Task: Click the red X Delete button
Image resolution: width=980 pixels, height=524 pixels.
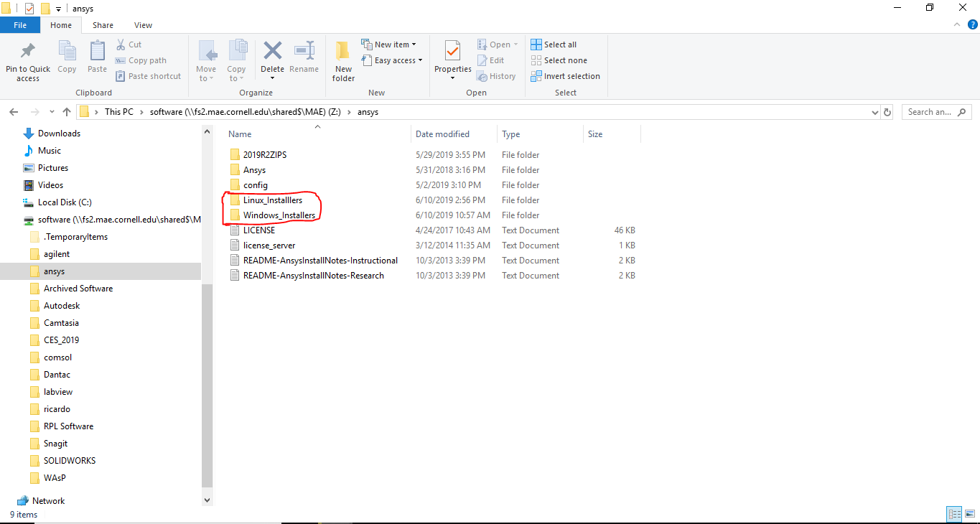Action: pyautogui.click(x=272, y=60)
